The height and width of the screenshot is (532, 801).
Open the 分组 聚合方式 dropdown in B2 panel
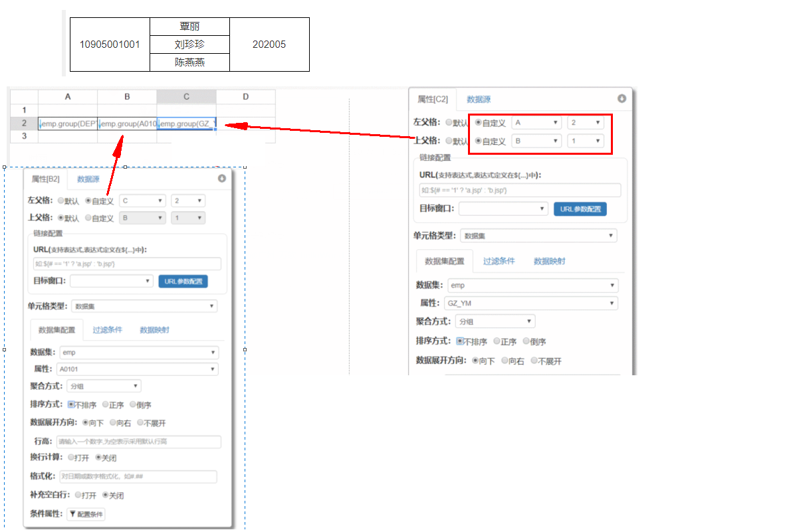(x=103, y=385)
